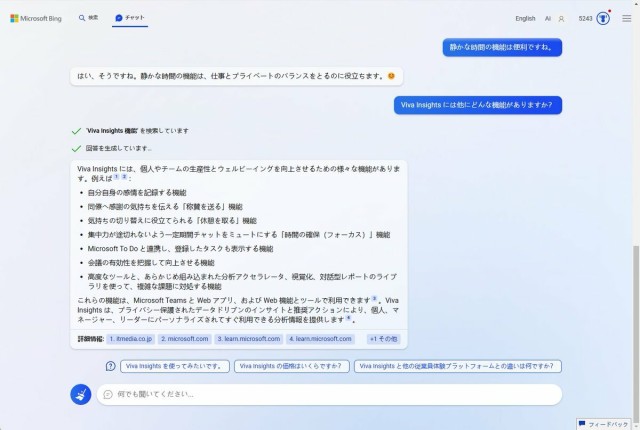Open the 2. microsoft.com source link
640x430 pixels.
point(184,339)
